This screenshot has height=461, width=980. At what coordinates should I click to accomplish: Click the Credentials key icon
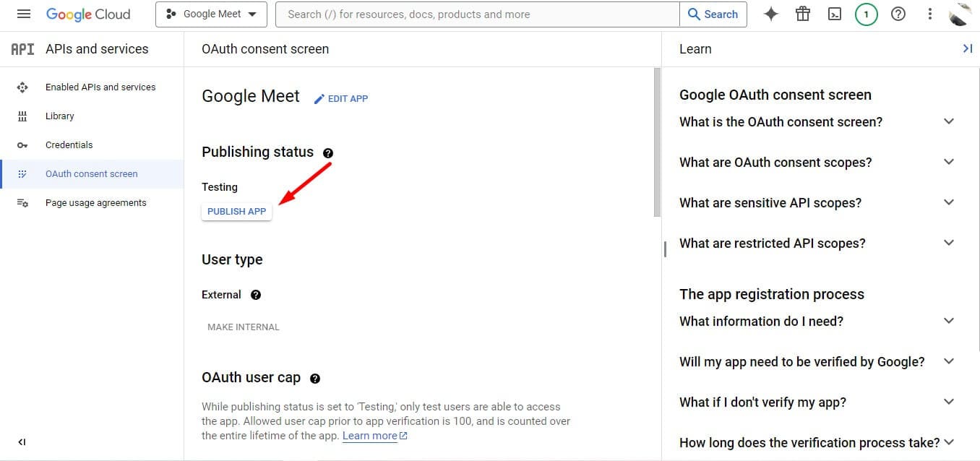22,145
